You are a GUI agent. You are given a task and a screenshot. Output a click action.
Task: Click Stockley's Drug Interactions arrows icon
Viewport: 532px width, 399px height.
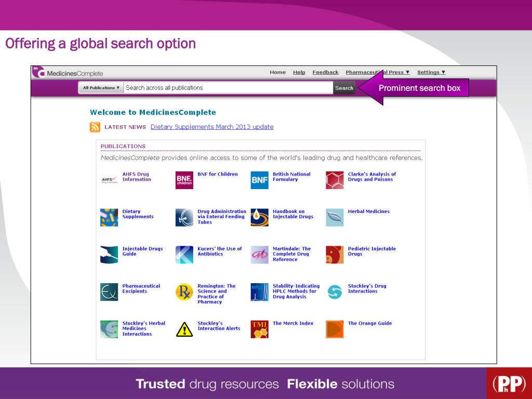tap(335, 292)
